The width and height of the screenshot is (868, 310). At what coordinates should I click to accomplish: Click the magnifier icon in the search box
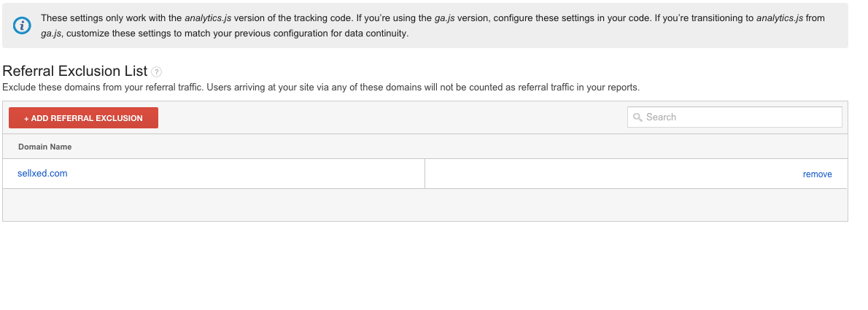tap(638, 117)
